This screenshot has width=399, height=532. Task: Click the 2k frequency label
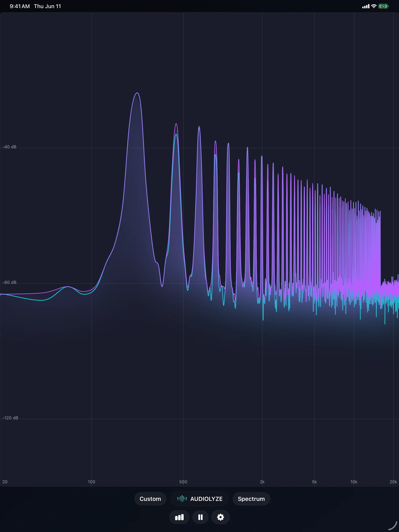click(x=262, y=482)
